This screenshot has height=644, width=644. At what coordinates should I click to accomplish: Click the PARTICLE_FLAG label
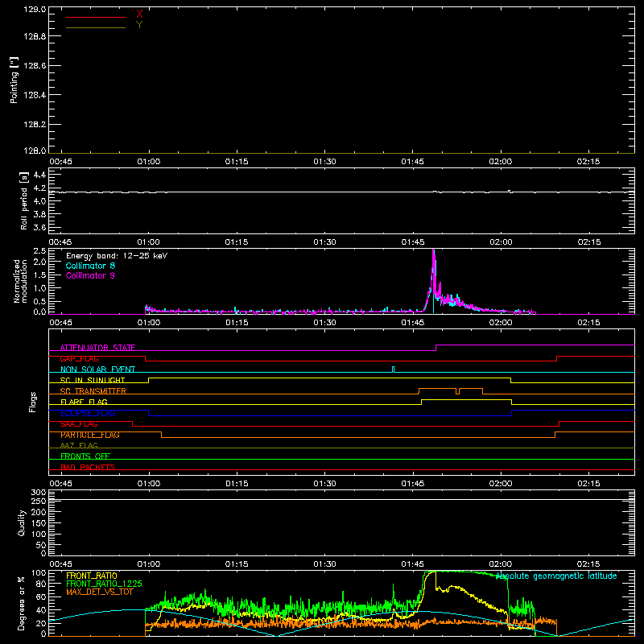tap(89, 435)
